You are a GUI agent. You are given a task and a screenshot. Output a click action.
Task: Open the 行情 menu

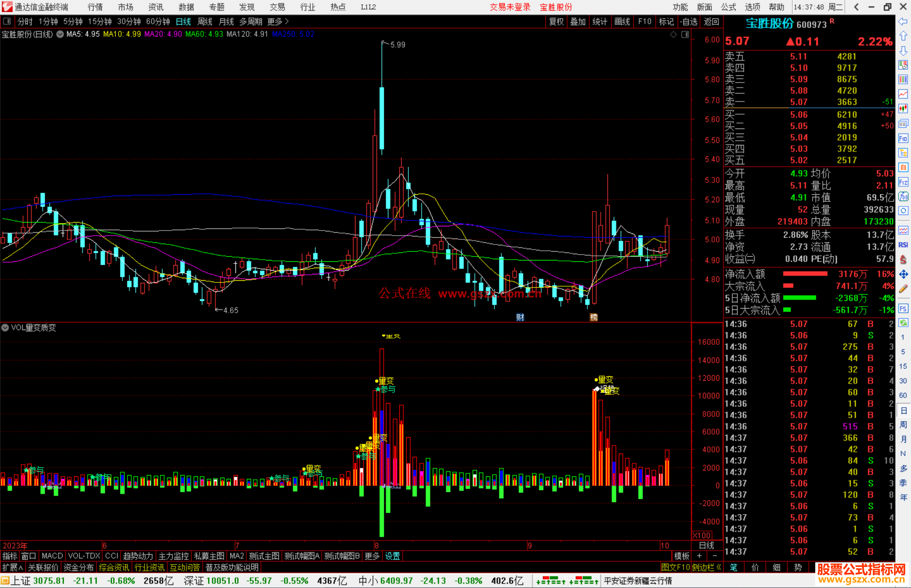(95, 7)
